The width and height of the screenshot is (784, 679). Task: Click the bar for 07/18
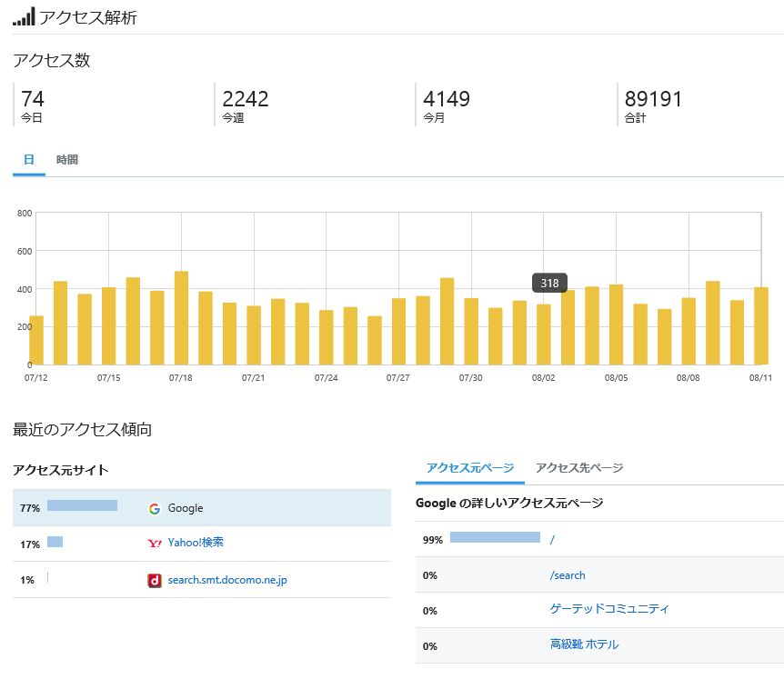[182, 318]
